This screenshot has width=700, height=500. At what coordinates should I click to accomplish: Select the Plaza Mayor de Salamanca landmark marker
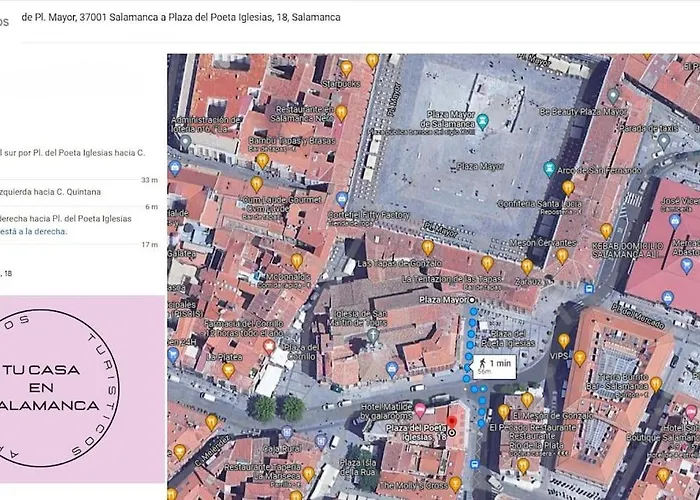pos(483,122)
